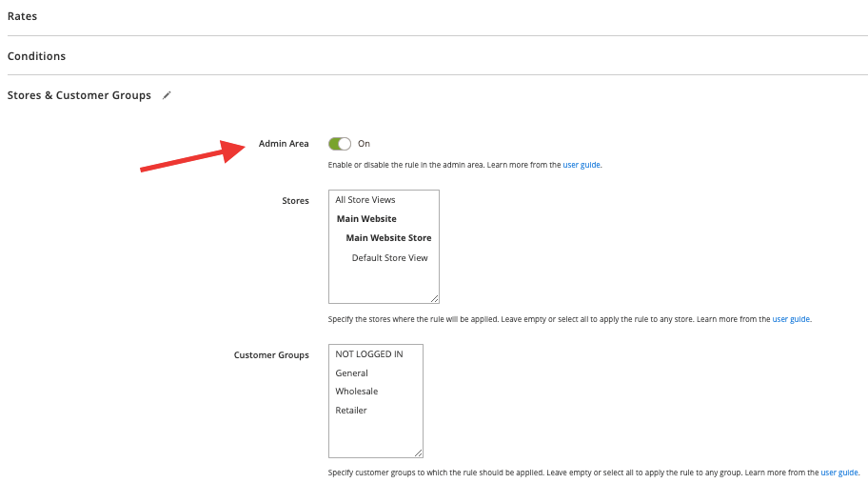Expand the Conditions section
The width and height of the screenshot is (868, 483).
pos(36,56)
